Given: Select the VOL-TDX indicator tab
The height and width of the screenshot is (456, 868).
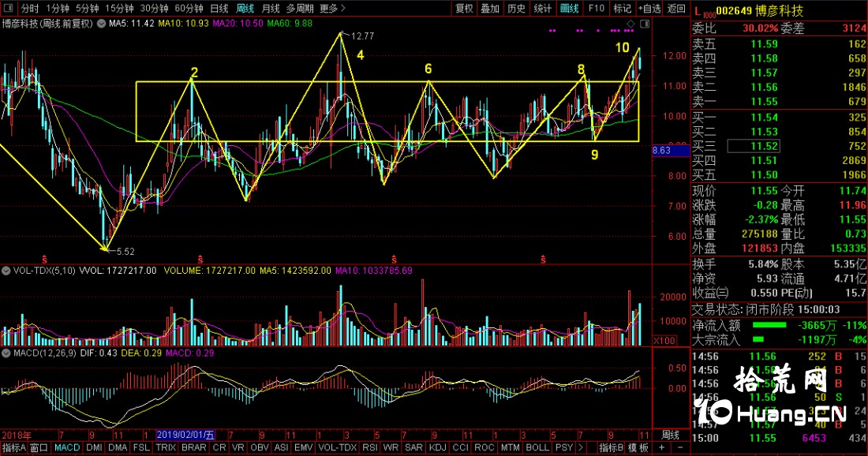Looking at the screenshot, I should pos(339,447).
